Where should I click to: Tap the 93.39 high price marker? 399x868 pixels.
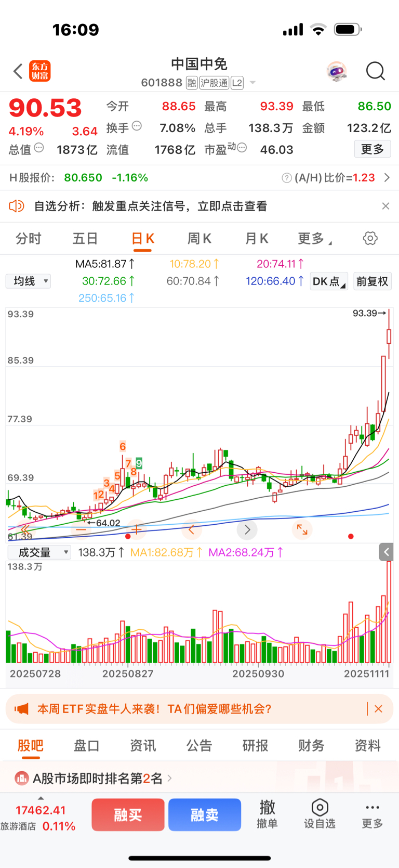369,313
